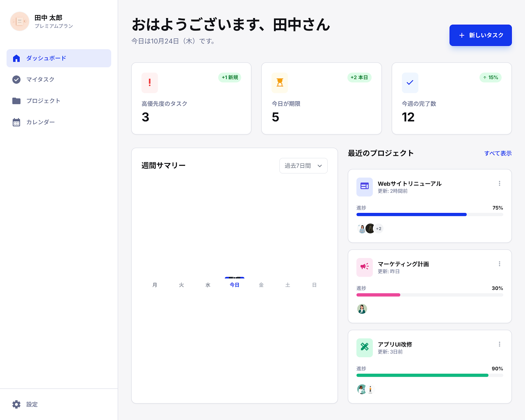Open Webサイトリニューアル more options menu
525x420 pixels.
[x=499, y=183]
